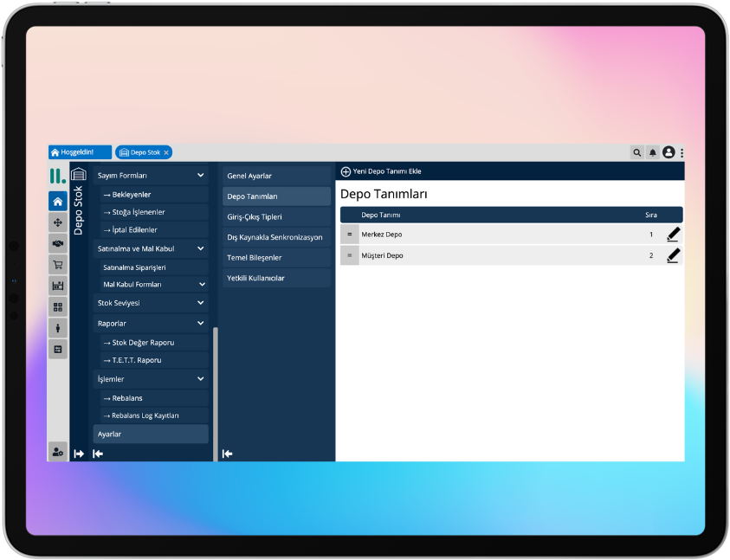Image resolution: width=730 pixels, height=560 pixels.
Task: Open the handshake icon module
Action: pos(57,244)
